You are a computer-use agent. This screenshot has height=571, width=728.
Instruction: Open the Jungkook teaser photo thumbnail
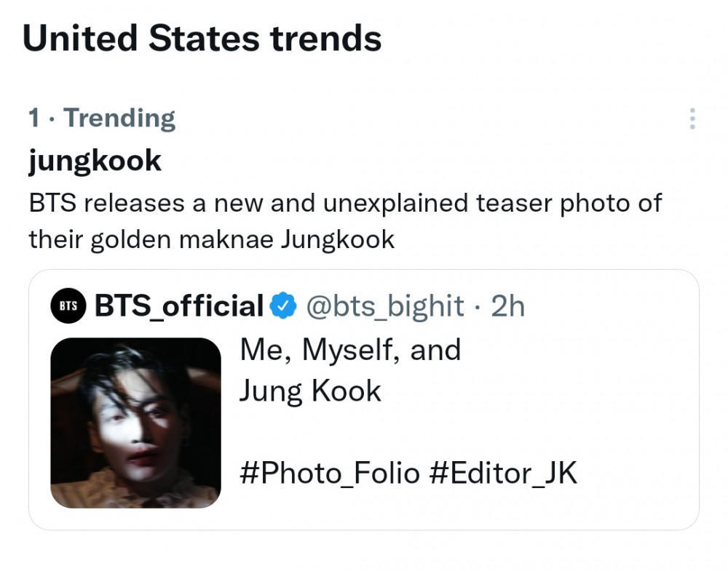135,423
